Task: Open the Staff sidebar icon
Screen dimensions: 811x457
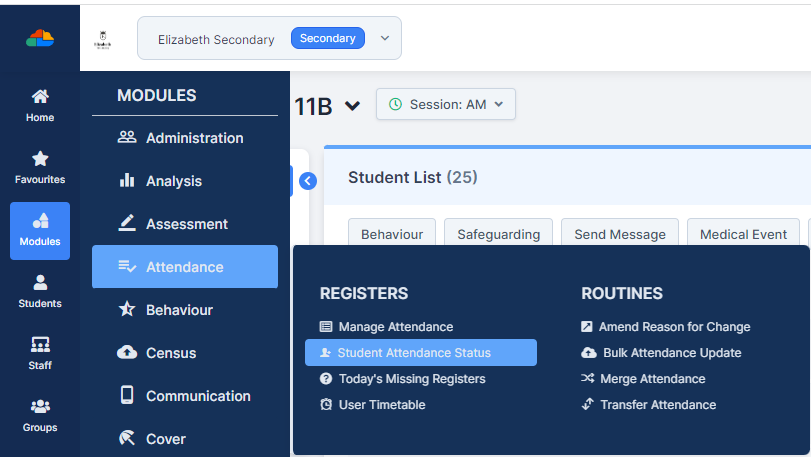Action: coord(40,344)
